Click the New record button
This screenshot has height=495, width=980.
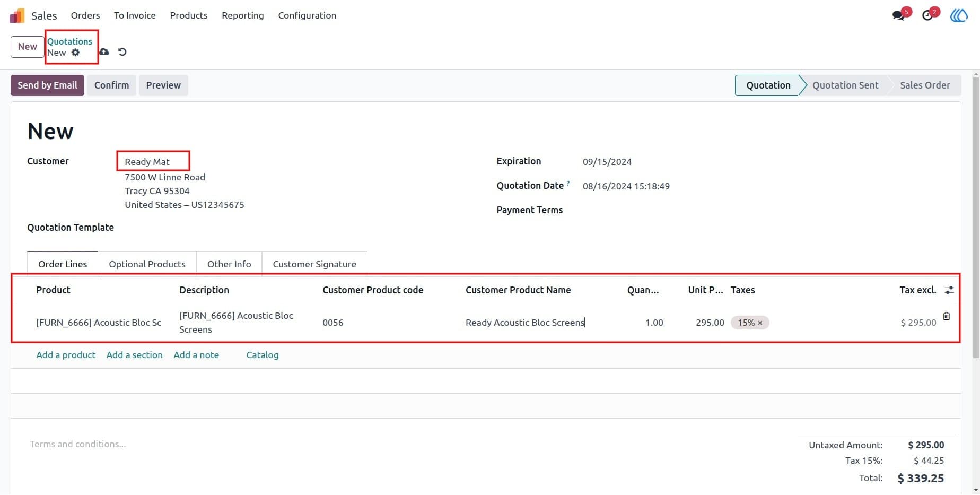coord(28,47)
